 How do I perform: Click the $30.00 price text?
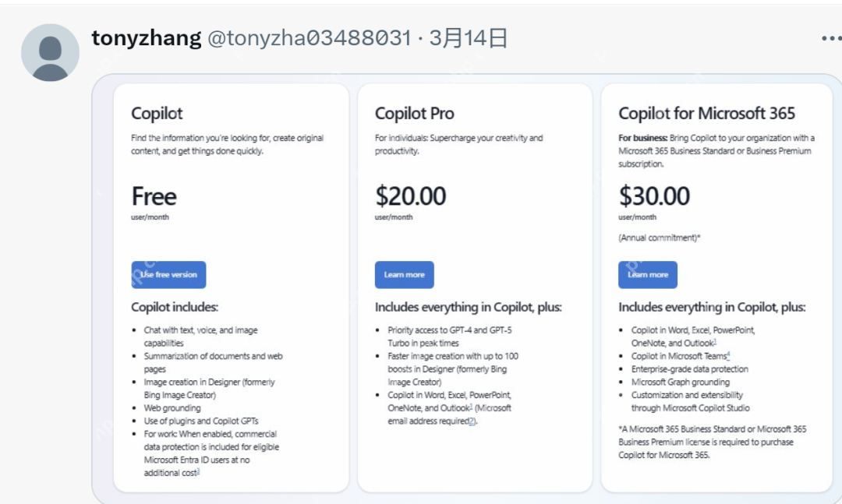(x=654, y=196)
